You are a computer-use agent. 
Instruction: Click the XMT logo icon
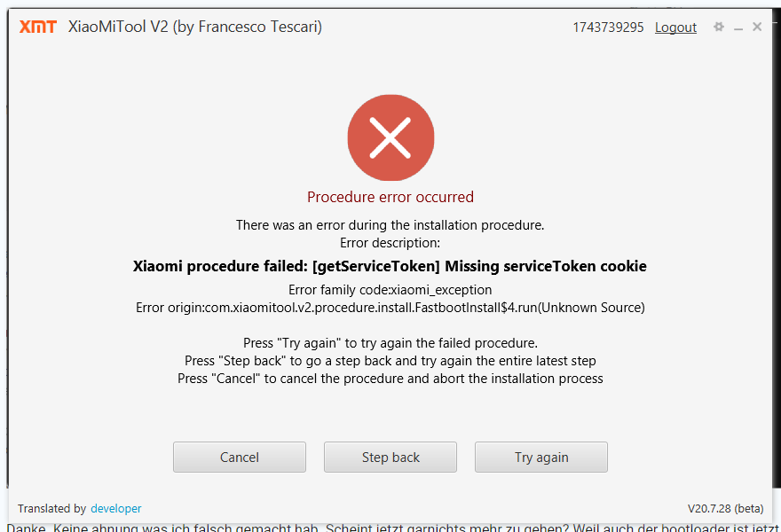coord(38,27)
